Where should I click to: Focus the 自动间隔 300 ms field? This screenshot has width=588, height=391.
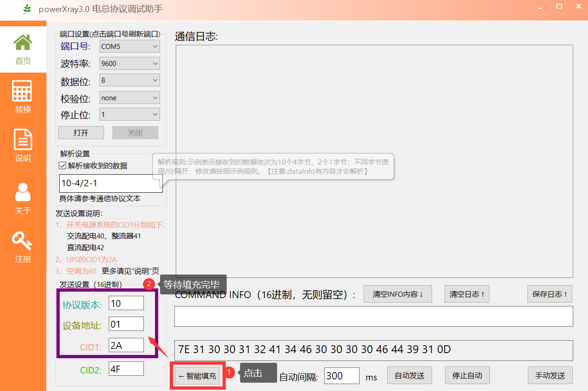(x=342, y=376)
